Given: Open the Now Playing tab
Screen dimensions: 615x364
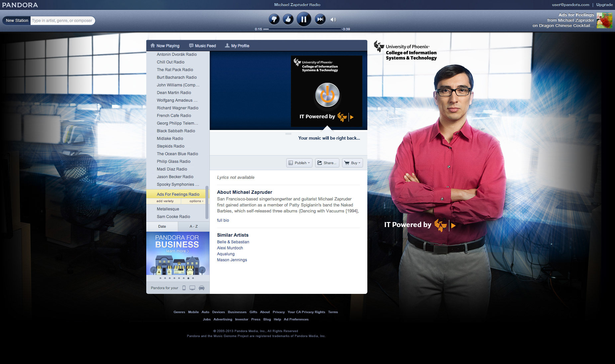Looking at the screenshot, I should (165, 46).
